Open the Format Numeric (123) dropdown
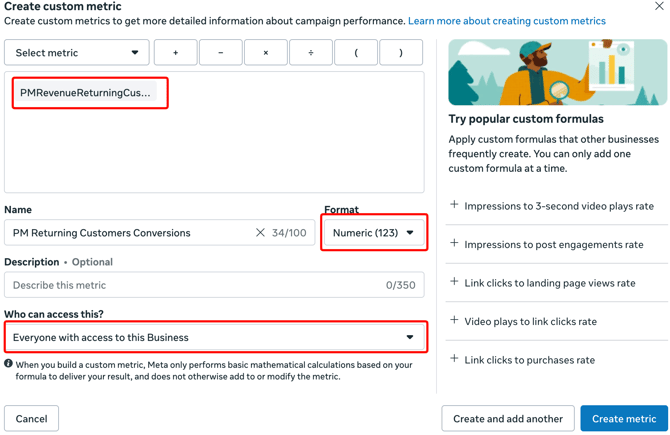The width and height of the screenshot is (670, 435). (374, 233)
